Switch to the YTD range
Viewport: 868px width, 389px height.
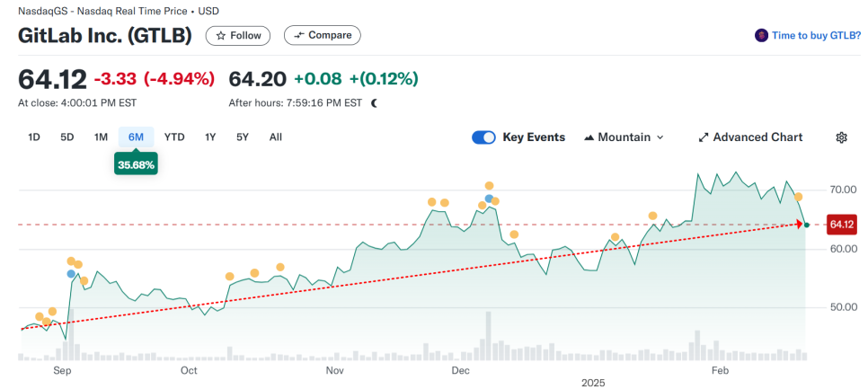click(174, 137)
